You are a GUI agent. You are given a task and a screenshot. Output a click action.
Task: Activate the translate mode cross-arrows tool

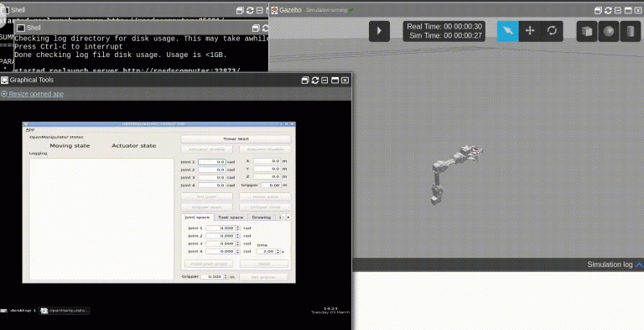pos(530,31)
